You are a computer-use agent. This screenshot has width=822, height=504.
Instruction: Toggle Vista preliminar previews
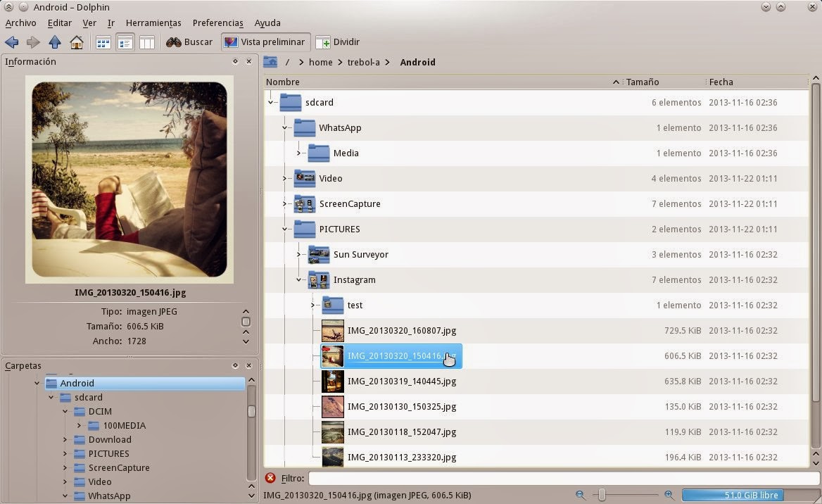click(x=265, y=42)
